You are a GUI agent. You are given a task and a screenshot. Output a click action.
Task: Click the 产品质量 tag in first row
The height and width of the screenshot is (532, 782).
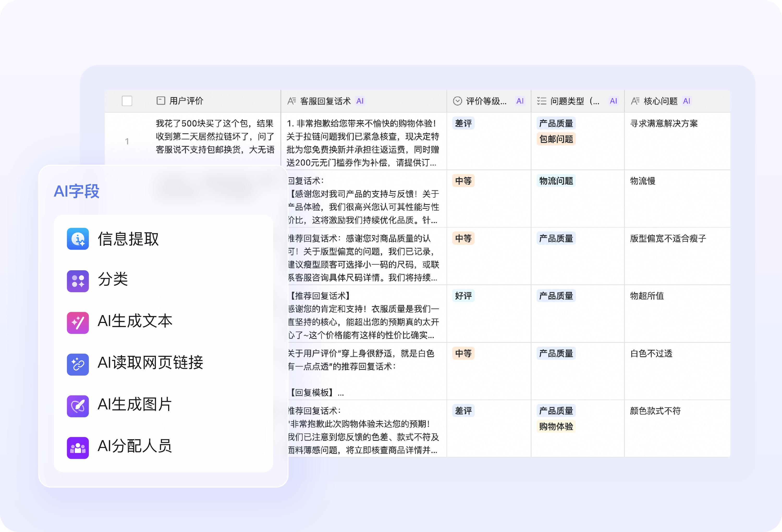coord(556,123)
